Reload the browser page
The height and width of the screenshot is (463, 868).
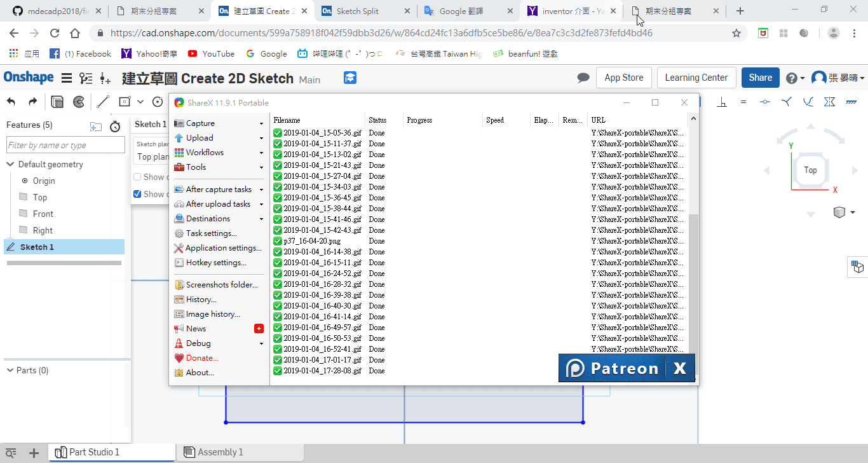(x=55, y=33)
